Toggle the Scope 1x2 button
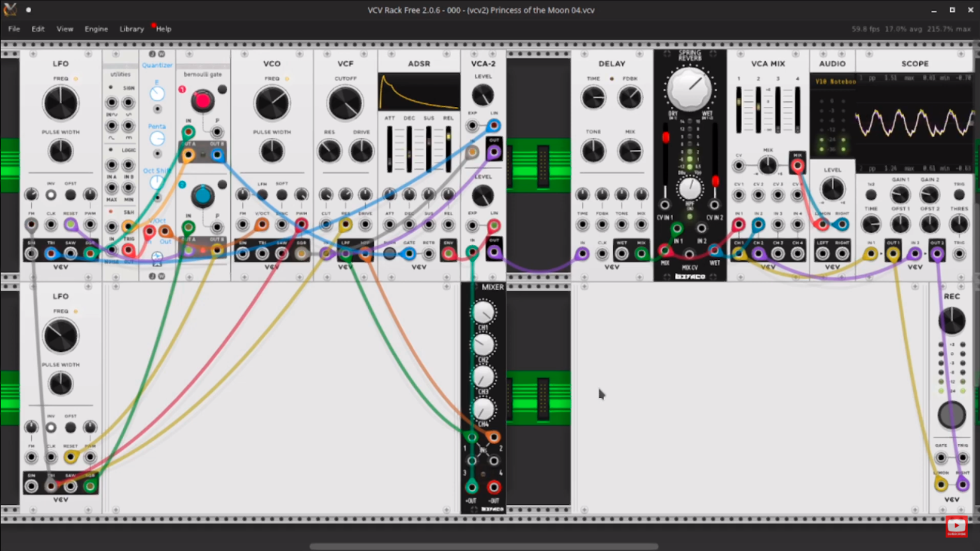 (871, 195)
